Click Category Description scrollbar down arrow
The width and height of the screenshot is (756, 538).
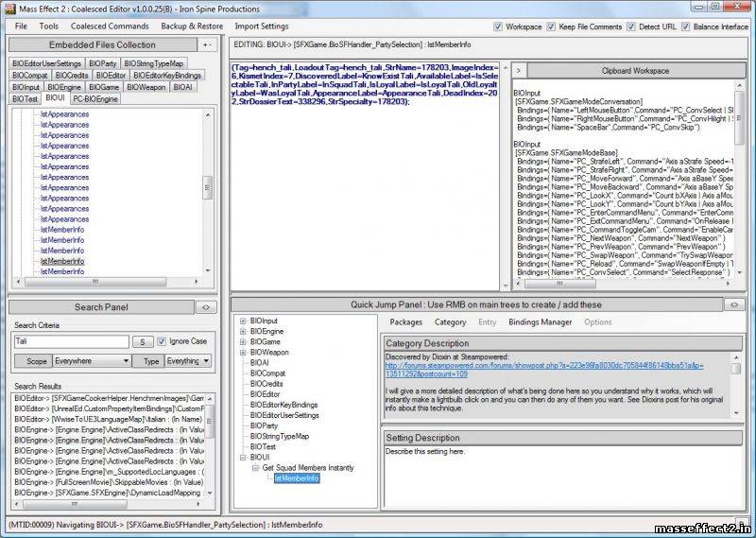tap(737, 413)
